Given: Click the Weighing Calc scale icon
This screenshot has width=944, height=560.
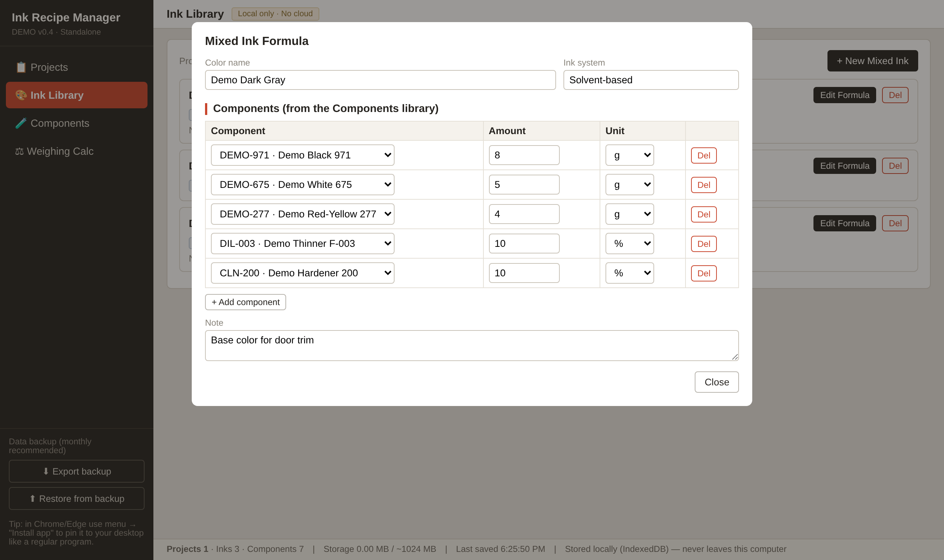Looking at the screenshot, I should (x=19, y=151).
